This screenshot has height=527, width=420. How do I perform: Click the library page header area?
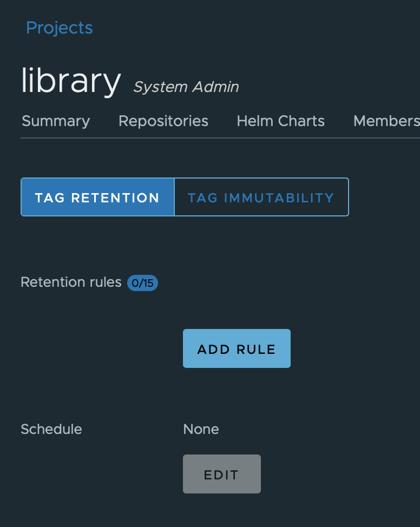point(70,81)
